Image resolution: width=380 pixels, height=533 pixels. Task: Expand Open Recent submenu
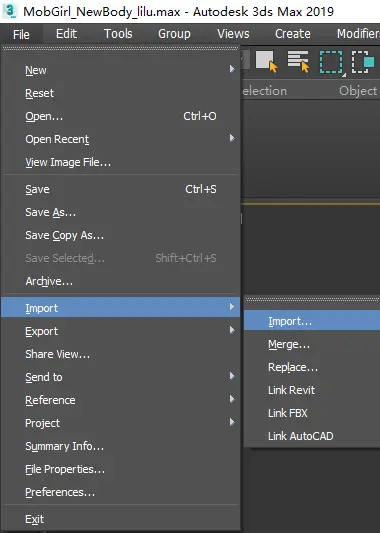coord(121,139)
